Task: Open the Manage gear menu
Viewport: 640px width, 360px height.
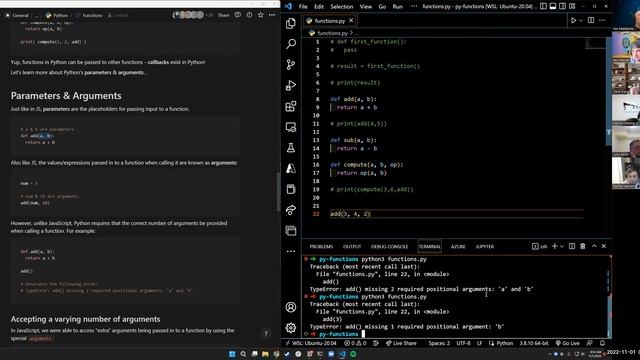Action: 291,327
